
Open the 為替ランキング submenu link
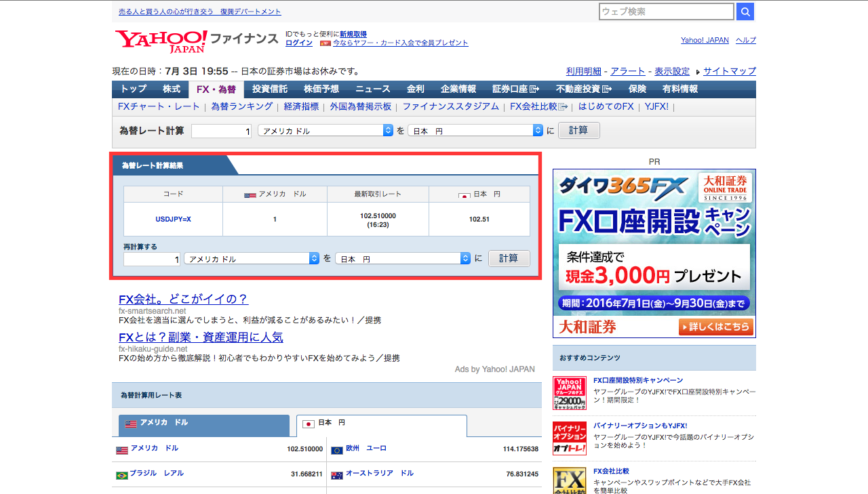(242, 106)
